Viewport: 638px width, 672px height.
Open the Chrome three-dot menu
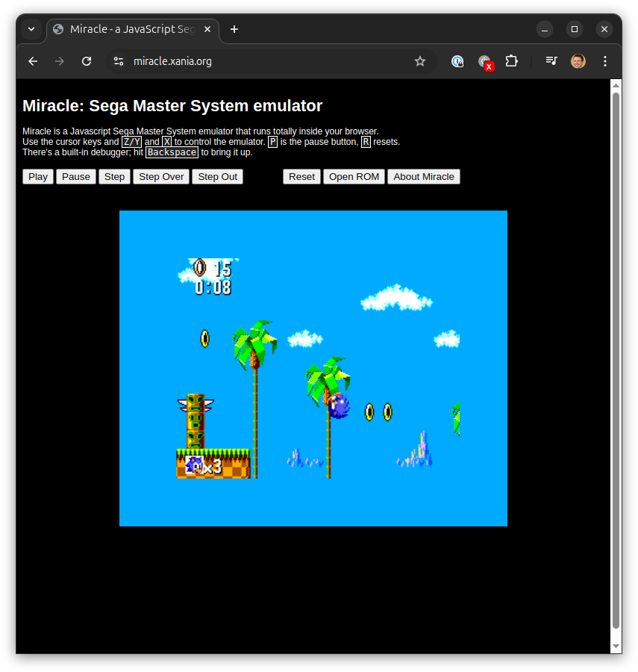coord(605,61)
